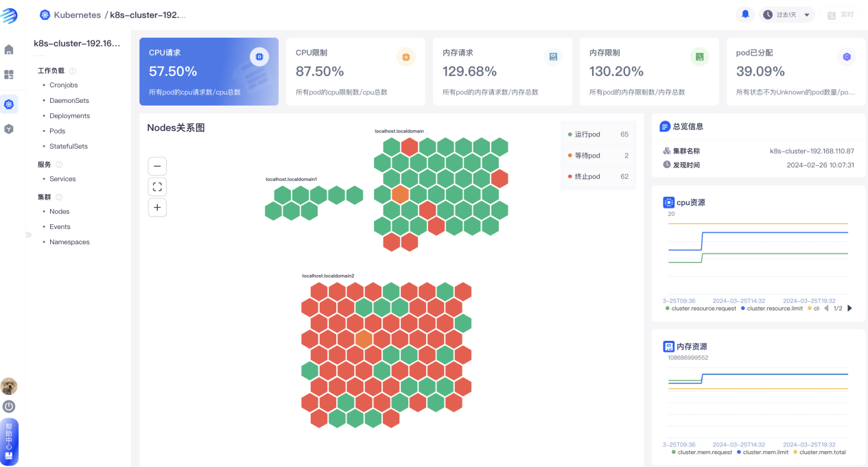Fit Nodes graph to screen

[x=157, y=187]
